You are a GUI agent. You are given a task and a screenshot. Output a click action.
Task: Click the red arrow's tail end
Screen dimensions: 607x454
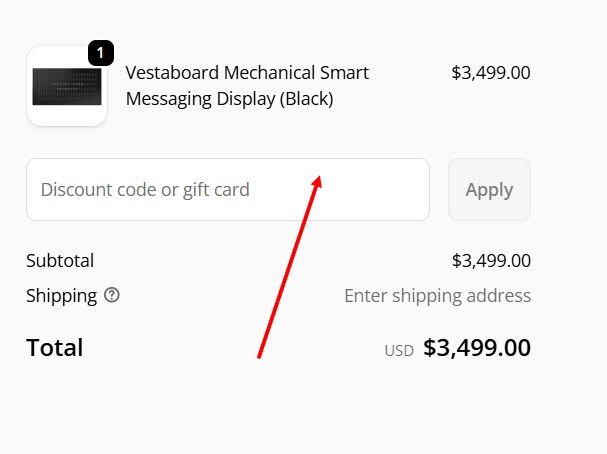(x=259, y=356)
